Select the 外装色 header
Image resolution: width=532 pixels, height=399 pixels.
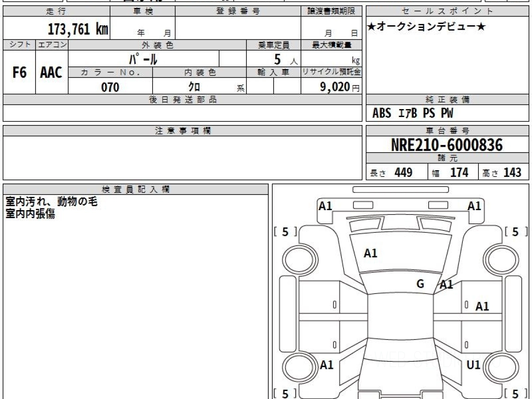tap(157, 45)
